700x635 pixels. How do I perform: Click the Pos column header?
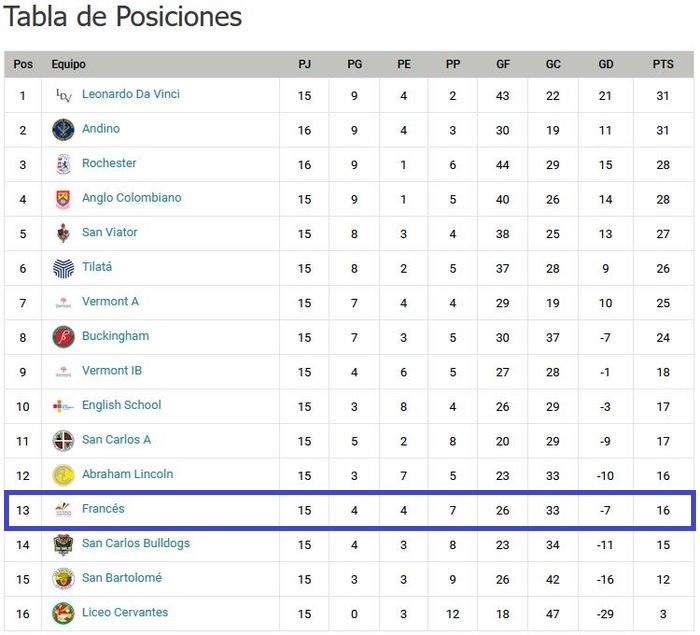pyautogui.click(x=23, y=64)
